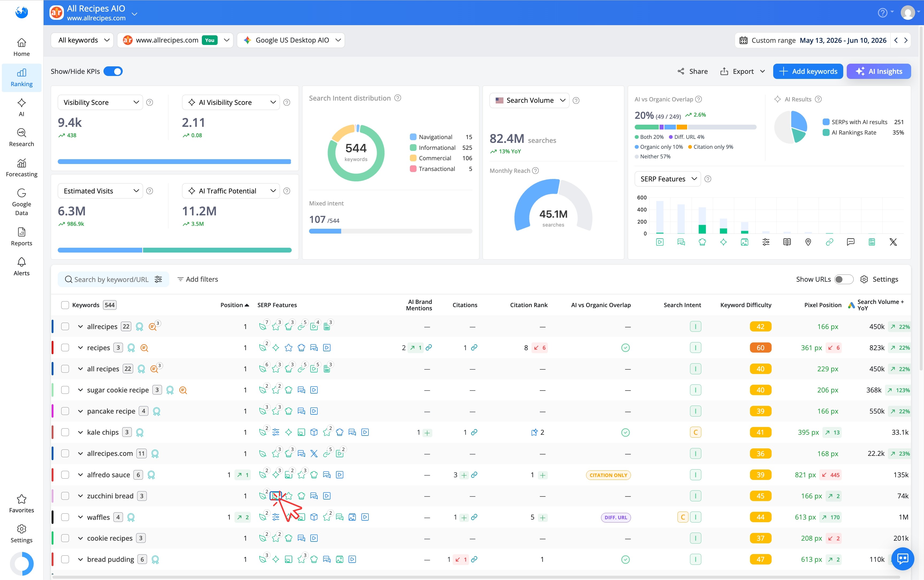Check the allrecipes keyword checkbox
The width and height of the screenshot is (924, 580).
click(x=65, y=327)
